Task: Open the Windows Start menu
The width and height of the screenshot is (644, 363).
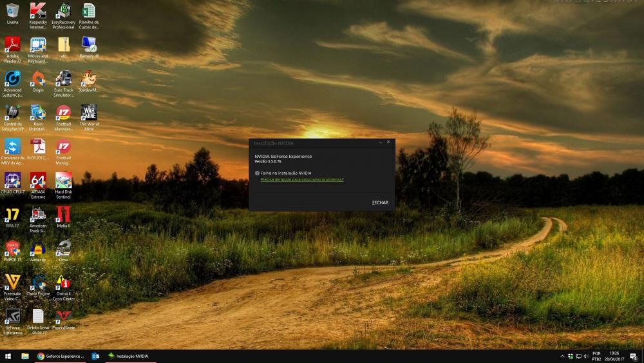Action: [8, 356]
